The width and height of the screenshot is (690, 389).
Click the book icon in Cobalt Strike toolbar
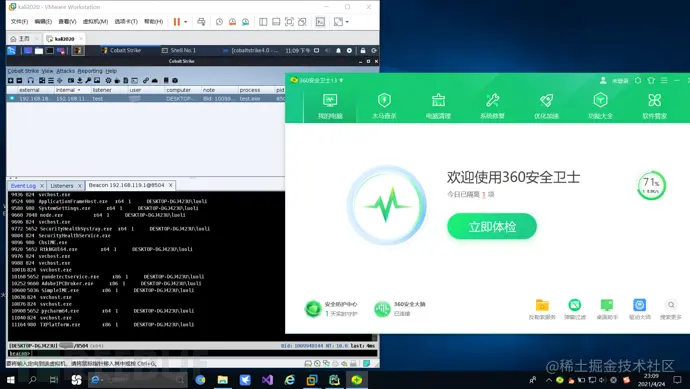tap(166, 81)
